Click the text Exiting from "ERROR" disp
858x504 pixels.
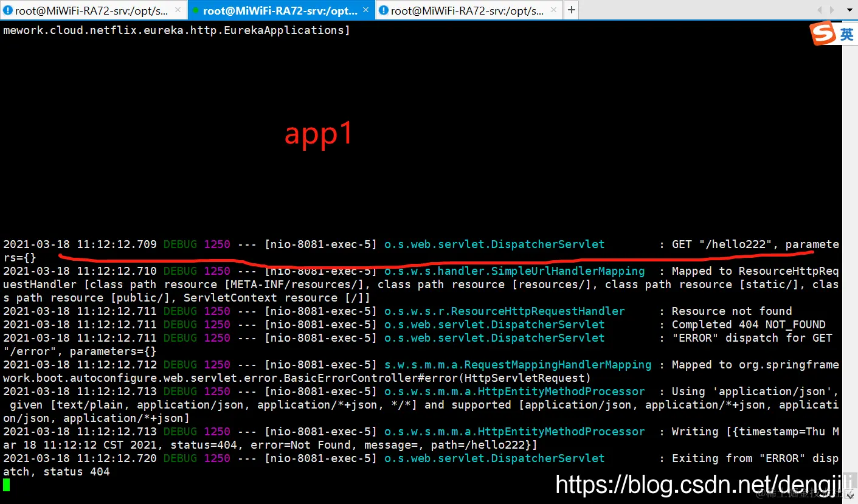tap(755, 458)
